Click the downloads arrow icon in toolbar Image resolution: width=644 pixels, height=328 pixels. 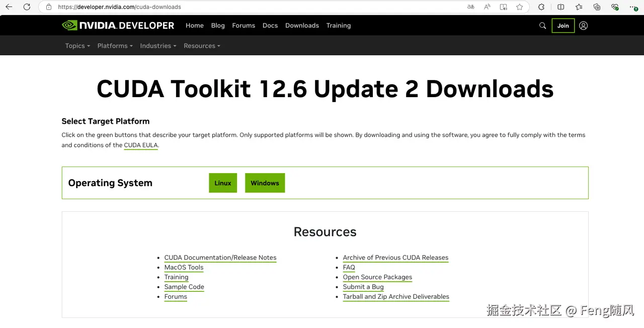point(634,7)
